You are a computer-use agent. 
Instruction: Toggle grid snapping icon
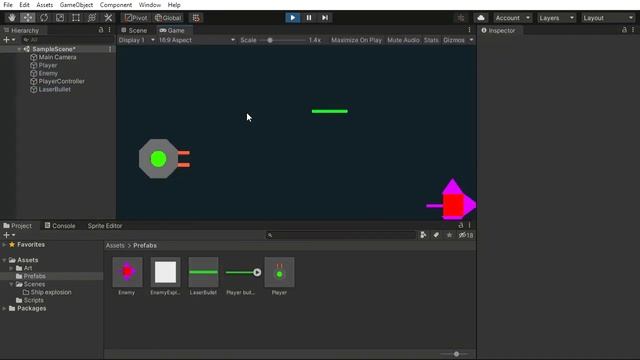(x=196, y=18)
